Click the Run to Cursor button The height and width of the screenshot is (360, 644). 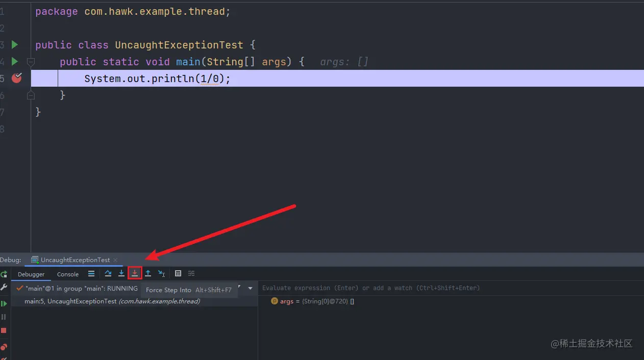(x=162, y=274)
